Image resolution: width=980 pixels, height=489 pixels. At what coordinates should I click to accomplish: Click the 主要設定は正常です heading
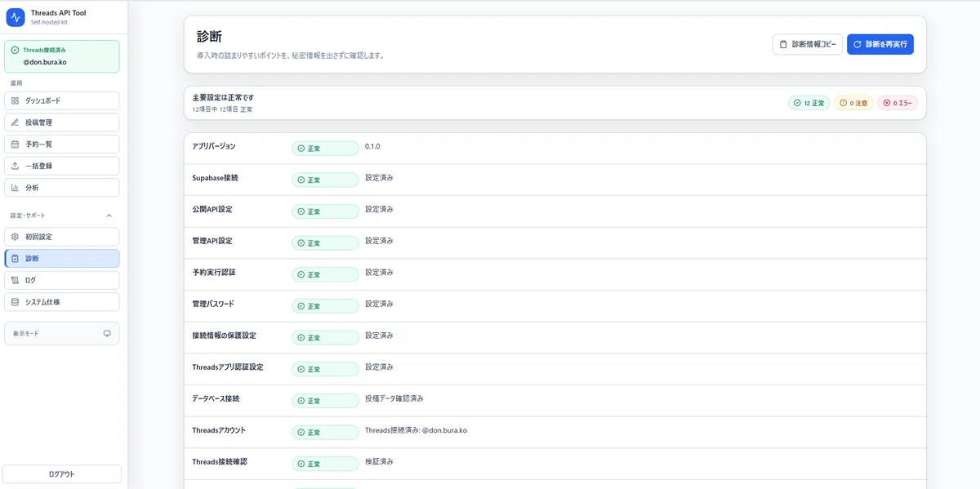click(x=223, y=98)
